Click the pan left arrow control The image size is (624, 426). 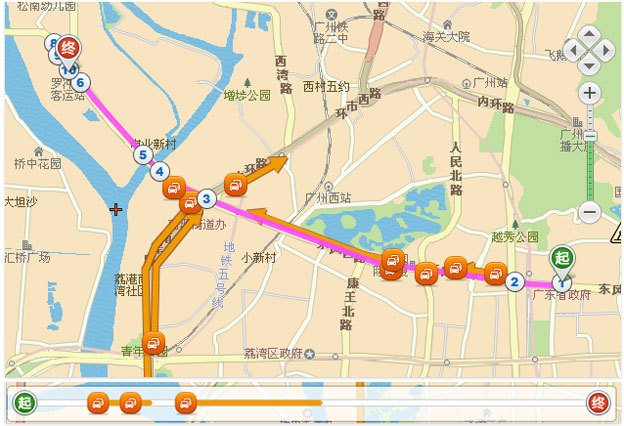572,50
